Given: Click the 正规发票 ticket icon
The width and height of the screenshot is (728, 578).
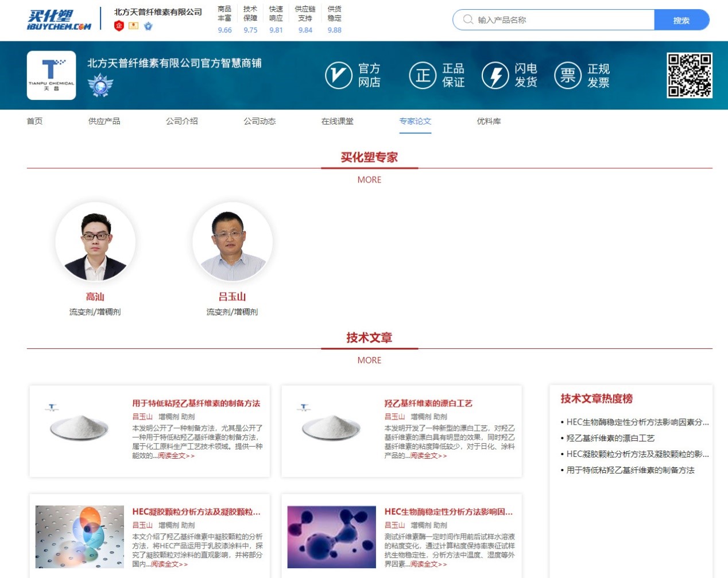Looking at the screenshot, I should click(x=568, y=75).
